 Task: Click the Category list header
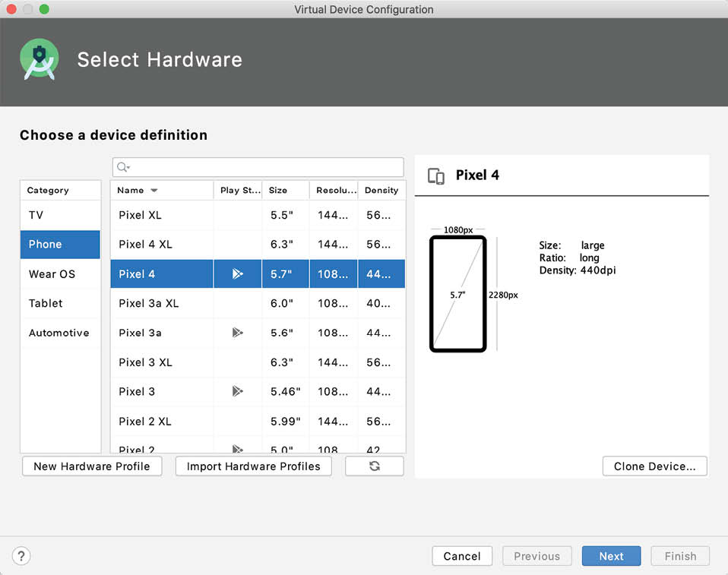pos(60,191)
